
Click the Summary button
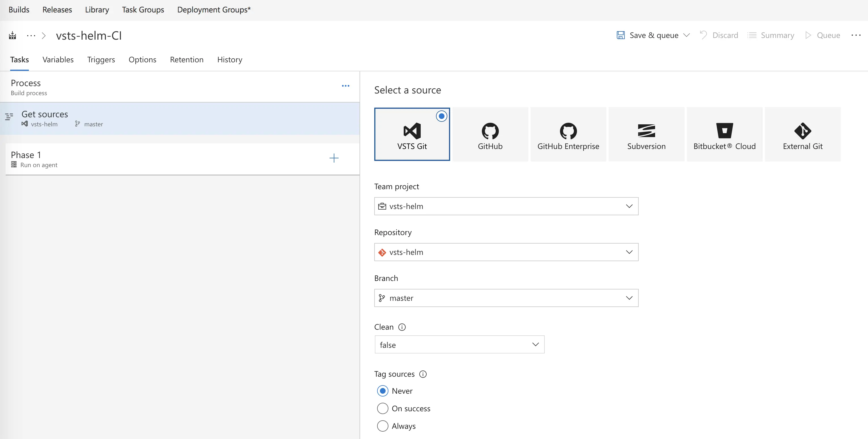[x=771, y=35]
